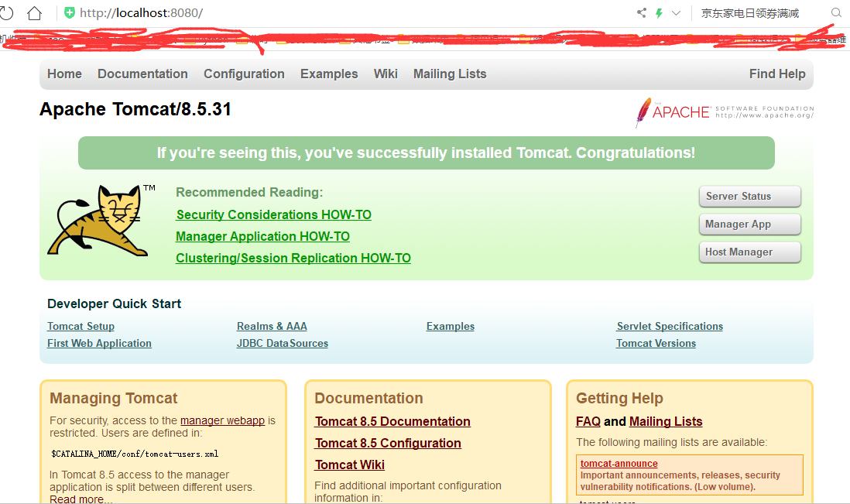Click the Developer Quick Start heading

pos(115,303)
